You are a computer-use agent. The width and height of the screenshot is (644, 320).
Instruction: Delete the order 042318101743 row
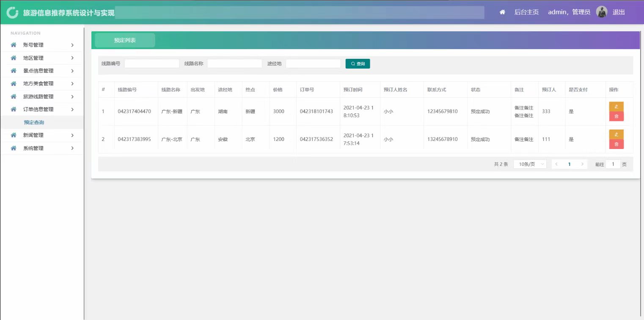(x=616, y=116)
